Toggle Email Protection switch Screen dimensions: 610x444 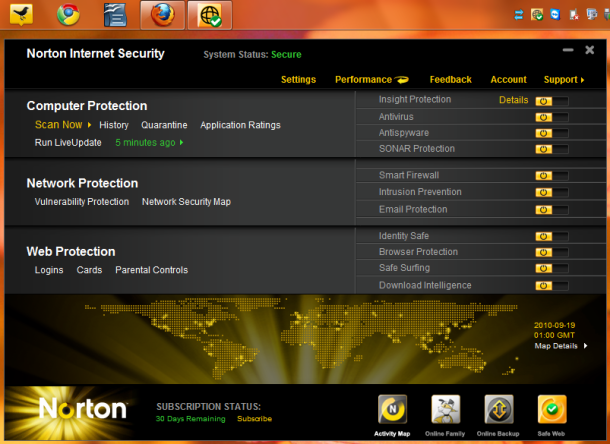point(552,210)
